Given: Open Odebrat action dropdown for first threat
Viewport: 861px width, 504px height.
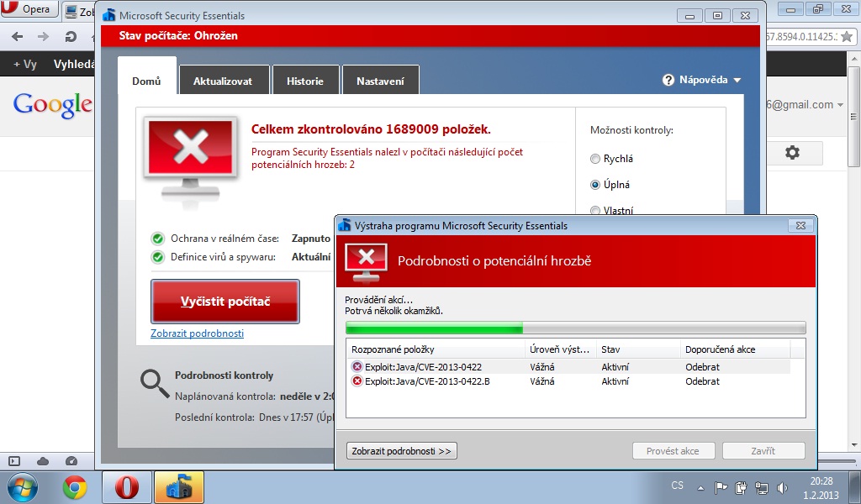Looking at the screenshot, I should coord(702,367).
